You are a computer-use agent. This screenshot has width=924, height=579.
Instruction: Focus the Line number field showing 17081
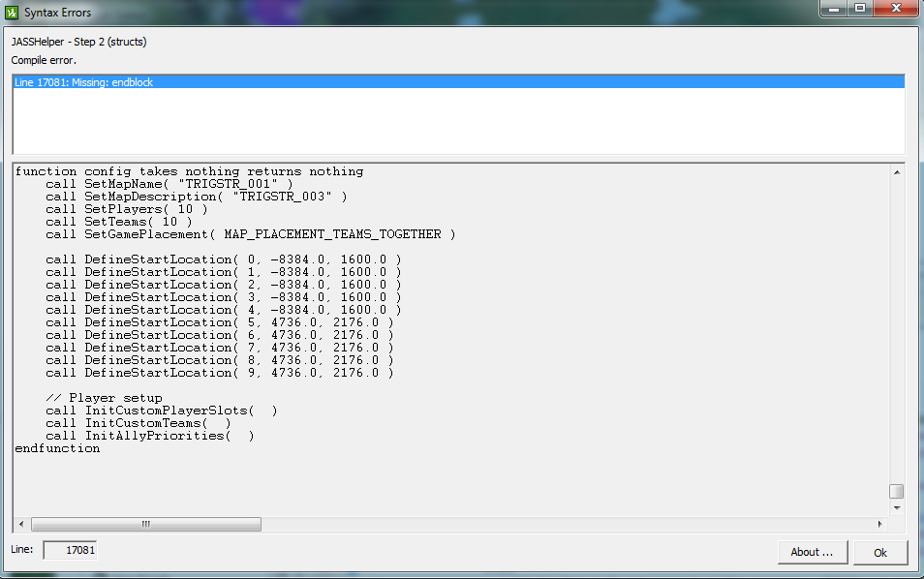point(70,550)
